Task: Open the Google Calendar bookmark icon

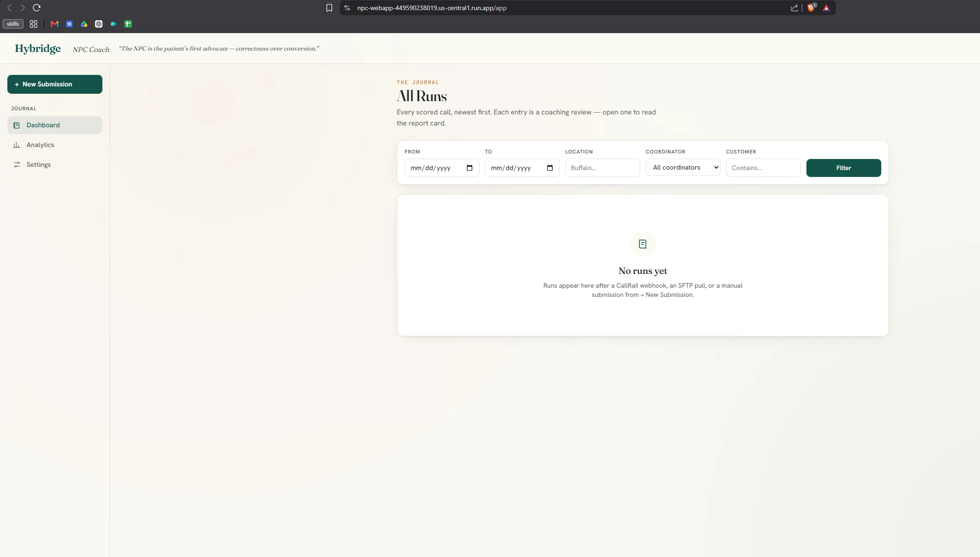Action: [69, 24]
